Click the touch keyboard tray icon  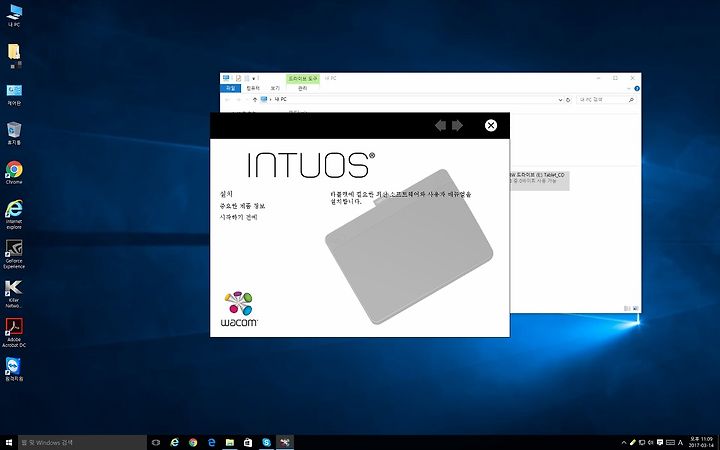pyautogui.click(x=670, y=443)
